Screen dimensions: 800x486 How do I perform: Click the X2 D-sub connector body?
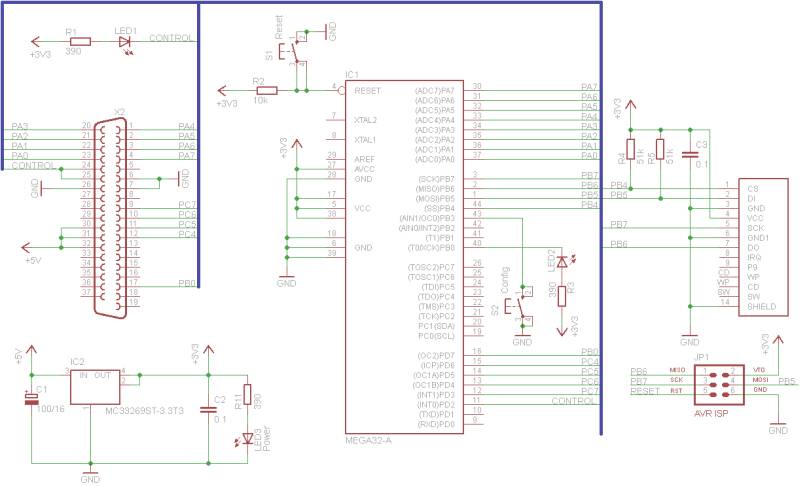tap(112, 215)
